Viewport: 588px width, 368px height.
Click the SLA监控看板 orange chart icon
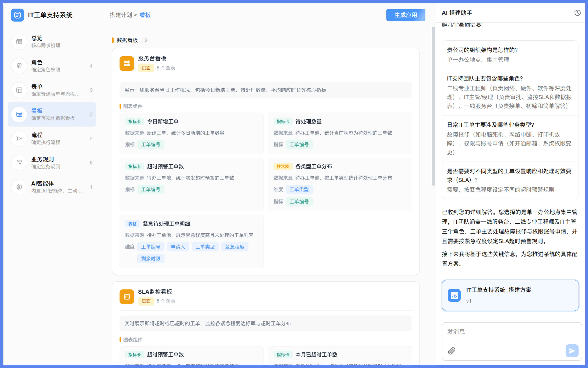pos(127,297)
